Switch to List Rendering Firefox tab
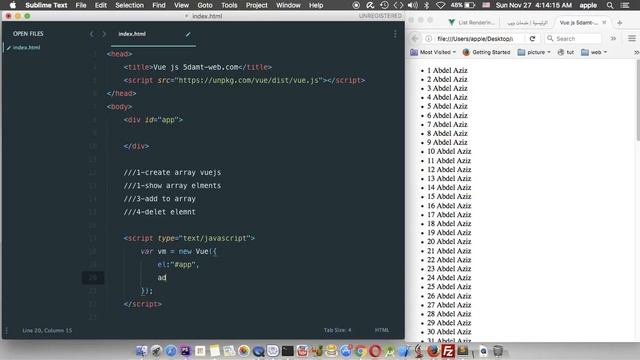 click(471, 22)
